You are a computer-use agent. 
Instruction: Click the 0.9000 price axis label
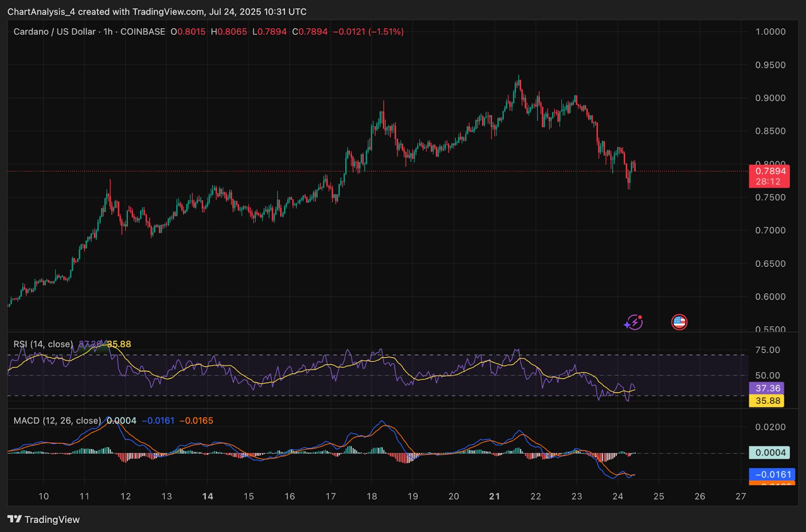coord(770,98)
